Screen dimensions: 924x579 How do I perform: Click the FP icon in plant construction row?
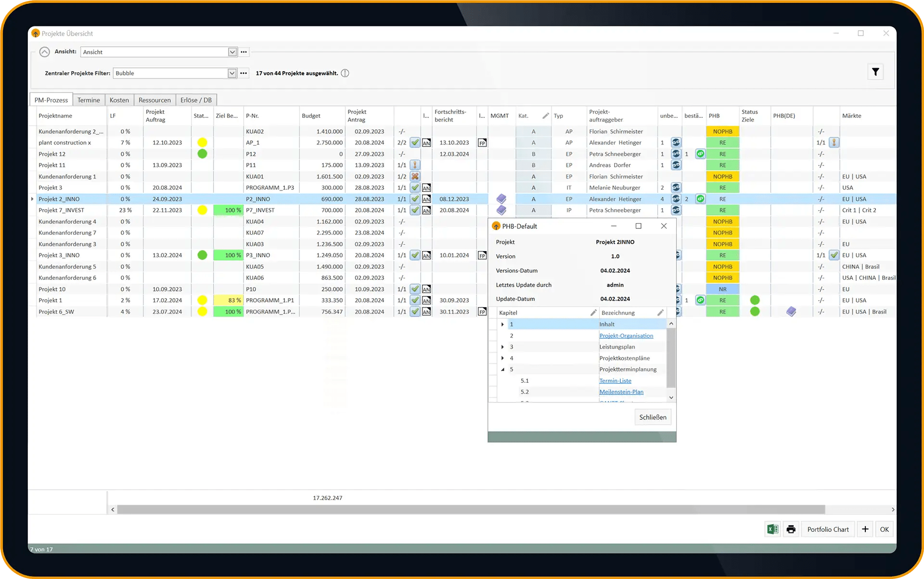click(x=482, y=143)
